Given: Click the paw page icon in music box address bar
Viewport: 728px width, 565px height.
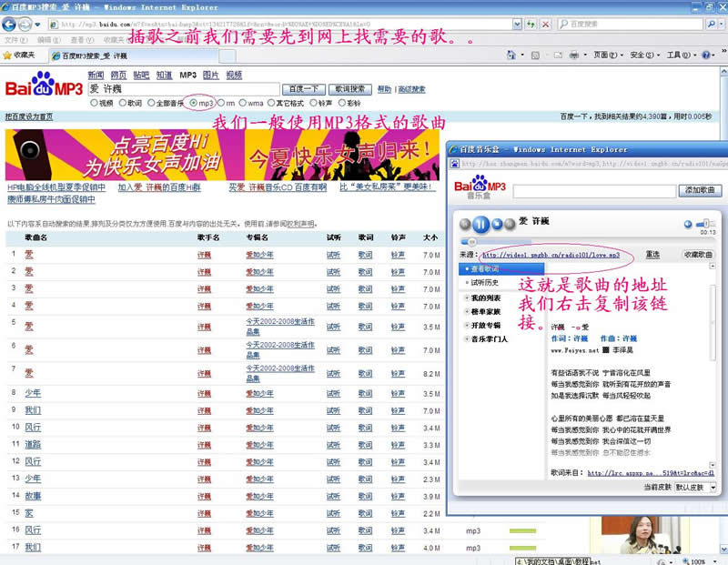Looking at the screenshot, I should click(x=455, y=164).
